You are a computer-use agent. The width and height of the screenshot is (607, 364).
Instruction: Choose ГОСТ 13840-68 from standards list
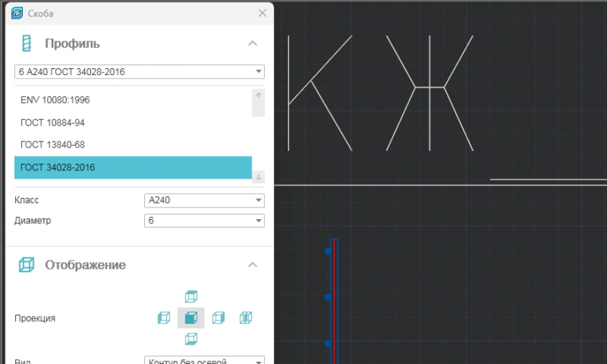(52, 145)
